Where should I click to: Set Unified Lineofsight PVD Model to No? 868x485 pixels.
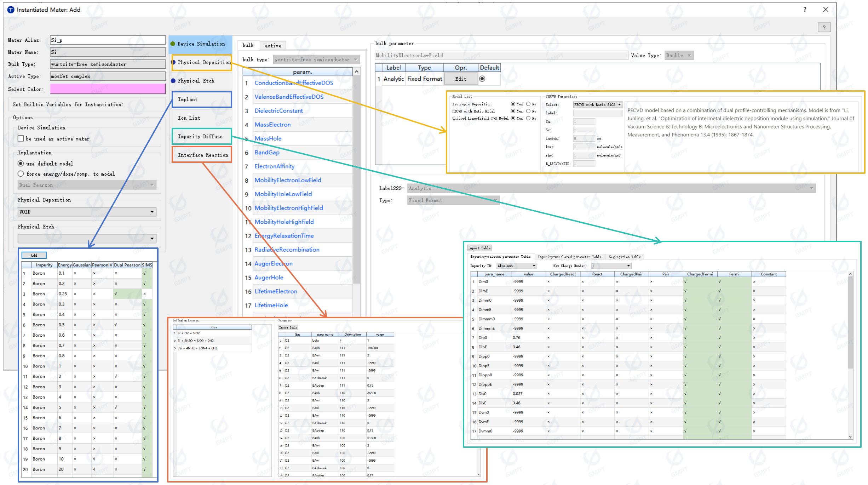[528, 118]
